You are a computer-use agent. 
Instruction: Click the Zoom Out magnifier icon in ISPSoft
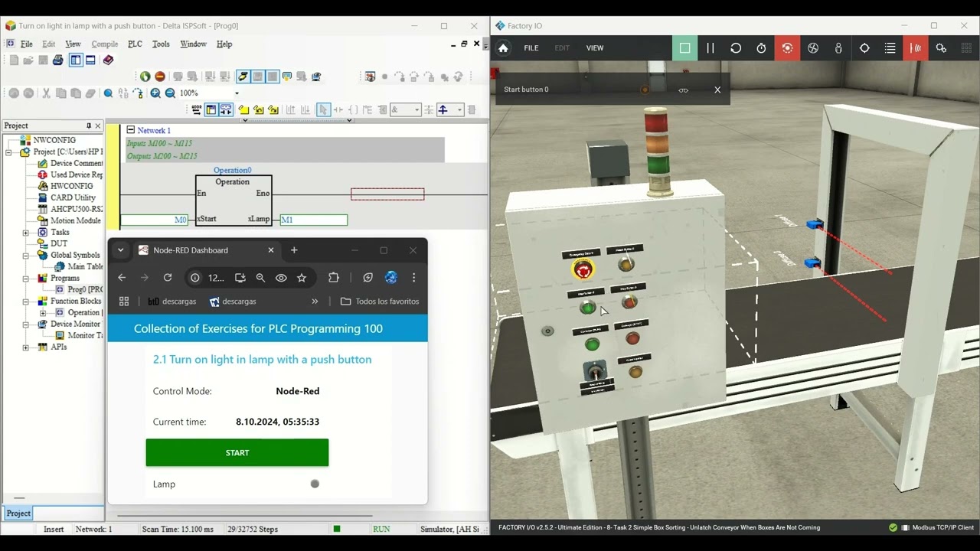point(170,93)
